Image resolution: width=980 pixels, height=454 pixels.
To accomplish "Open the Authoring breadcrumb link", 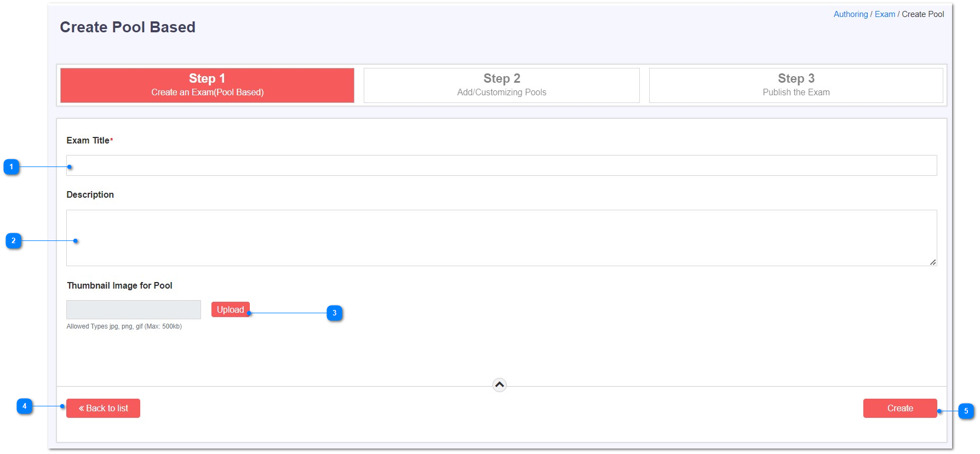I will (851, 14).
